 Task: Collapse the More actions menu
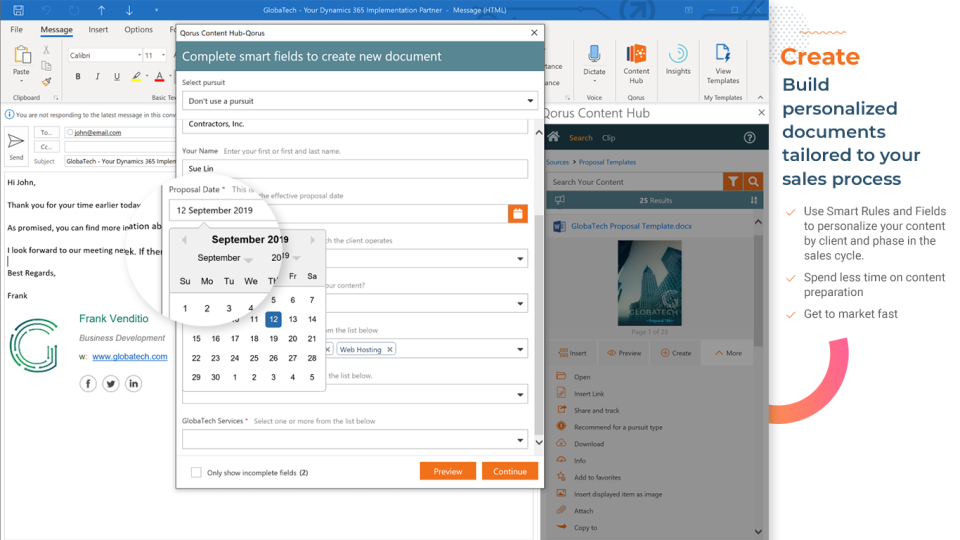[728, 353]
